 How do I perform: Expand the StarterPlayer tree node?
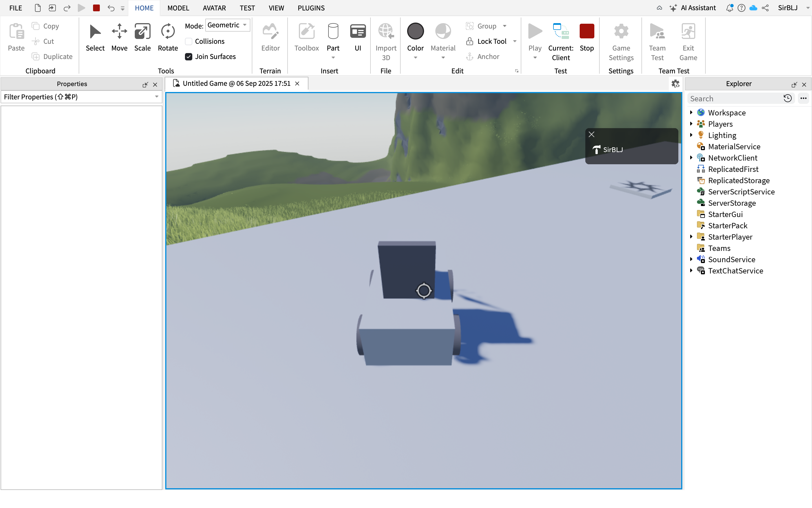click(x=691, y=237)
